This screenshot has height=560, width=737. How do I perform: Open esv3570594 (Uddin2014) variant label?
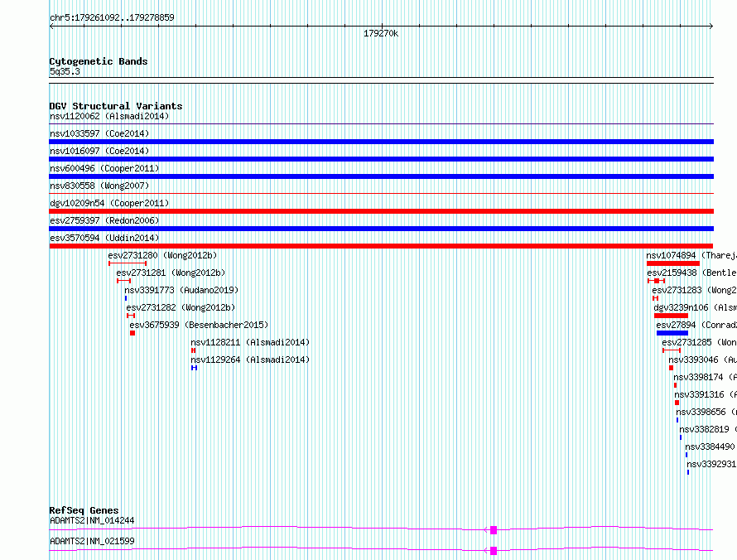point(104,238)
